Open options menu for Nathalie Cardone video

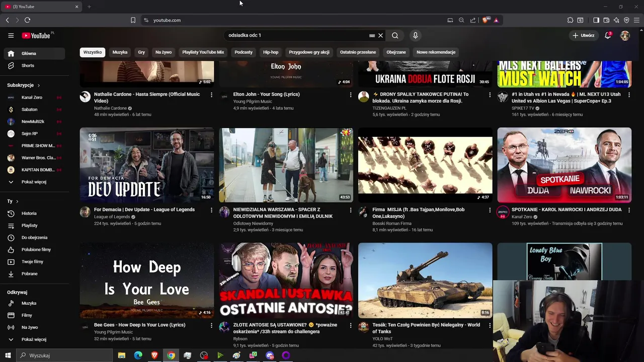pyautogui.click(x=211, y=95)
